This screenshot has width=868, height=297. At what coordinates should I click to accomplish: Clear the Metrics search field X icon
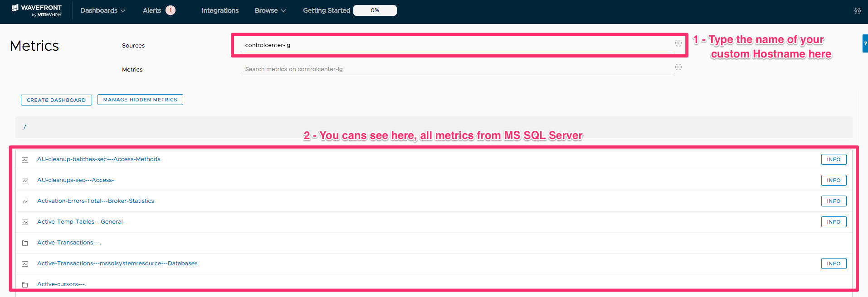tap(678, 67)
